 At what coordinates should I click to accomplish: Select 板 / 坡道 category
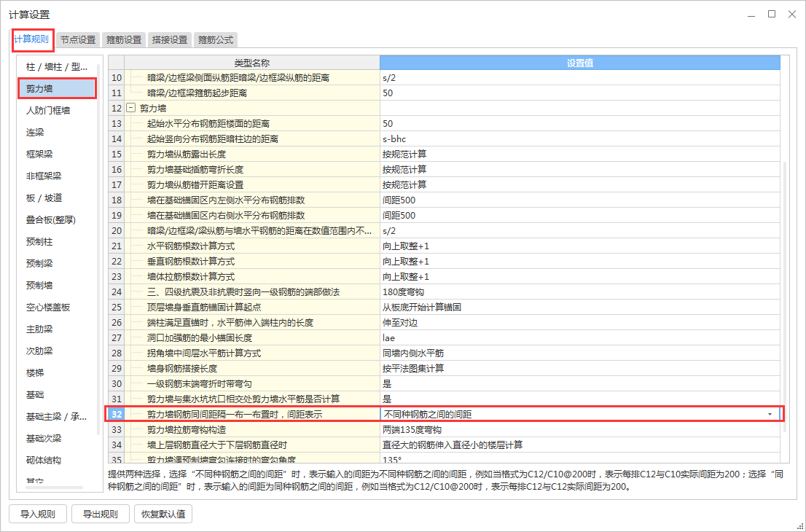click(57, 198)
